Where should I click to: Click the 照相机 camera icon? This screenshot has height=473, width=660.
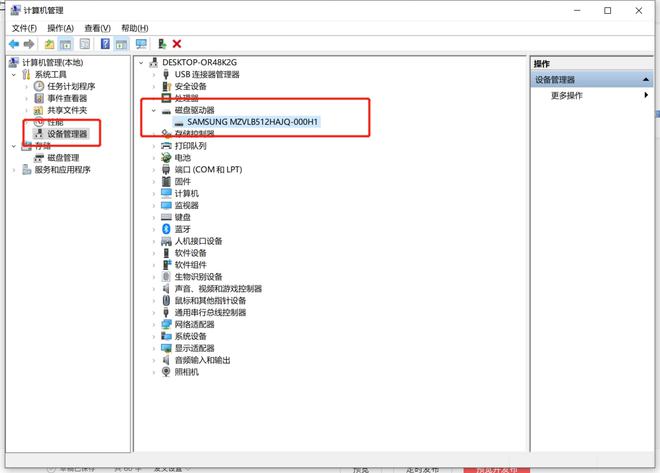coord(166,372)
